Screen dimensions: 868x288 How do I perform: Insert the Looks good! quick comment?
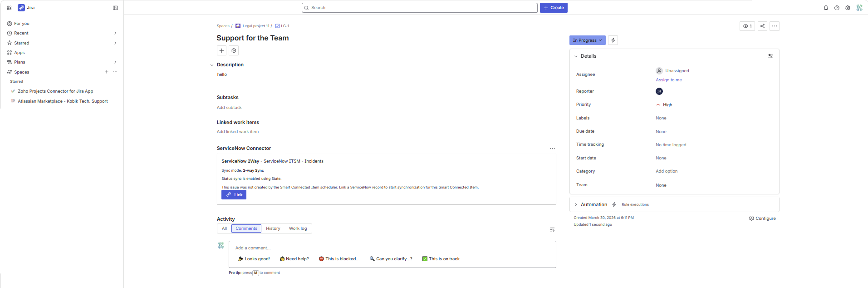(x=254, y=259)
